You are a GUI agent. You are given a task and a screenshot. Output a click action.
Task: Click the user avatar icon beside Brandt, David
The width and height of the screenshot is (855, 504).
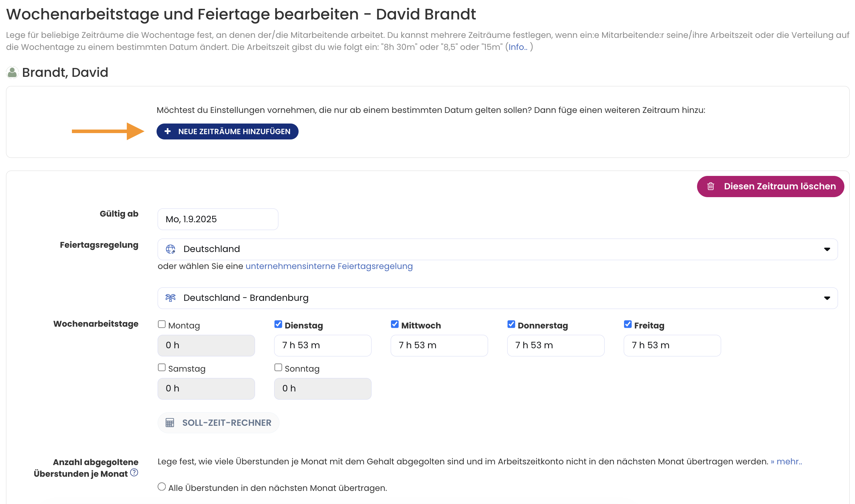click(12, 73)
